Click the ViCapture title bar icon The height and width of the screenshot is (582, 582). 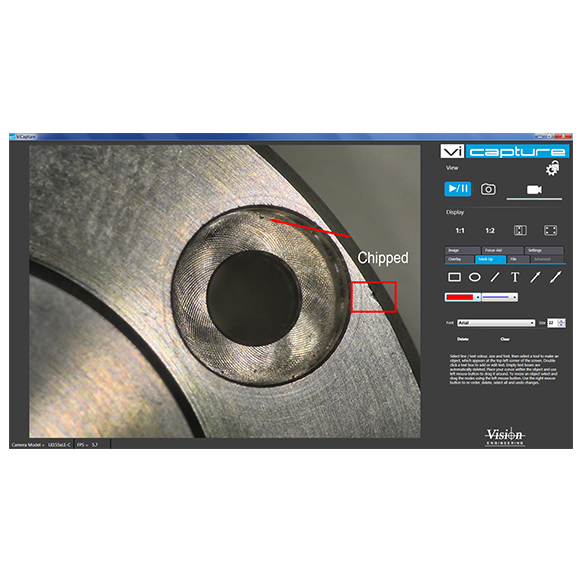click(x=12, y=137)
